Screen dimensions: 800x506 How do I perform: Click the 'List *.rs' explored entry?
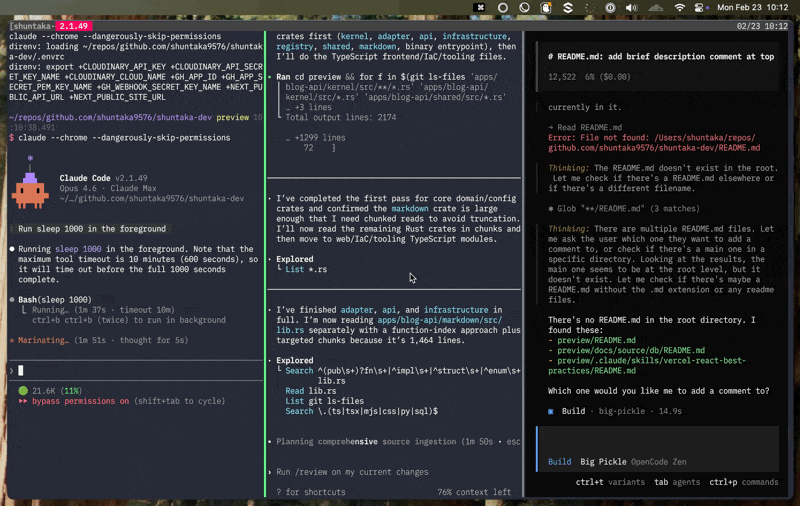tap(306, 269)
